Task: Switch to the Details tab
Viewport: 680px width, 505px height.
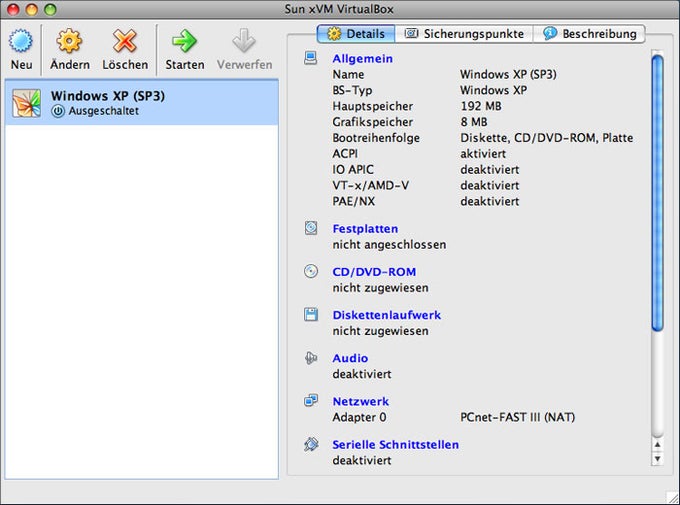Action: coord(356,33)
